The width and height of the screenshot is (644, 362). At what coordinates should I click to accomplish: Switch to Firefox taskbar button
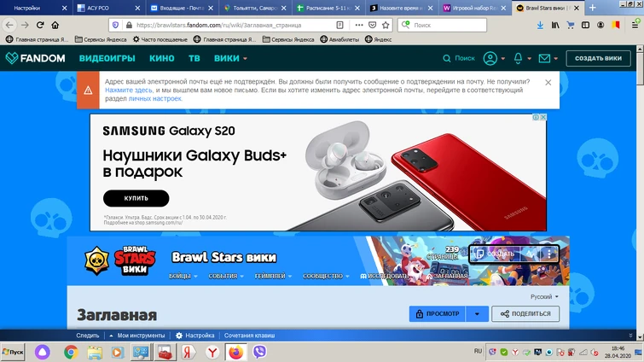pyautogui.click(x=235, y=352)
